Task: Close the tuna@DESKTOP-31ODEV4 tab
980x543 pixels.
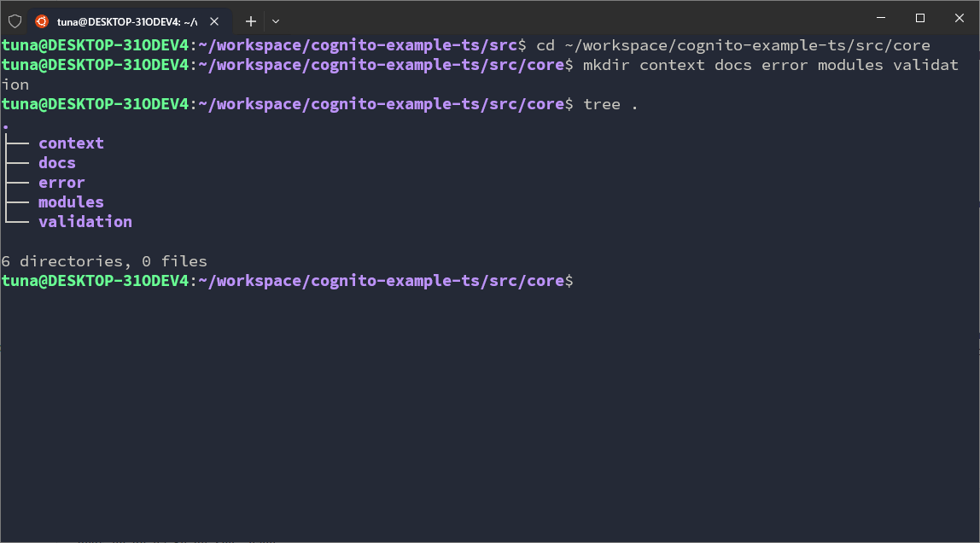Action: click(217, 20)
